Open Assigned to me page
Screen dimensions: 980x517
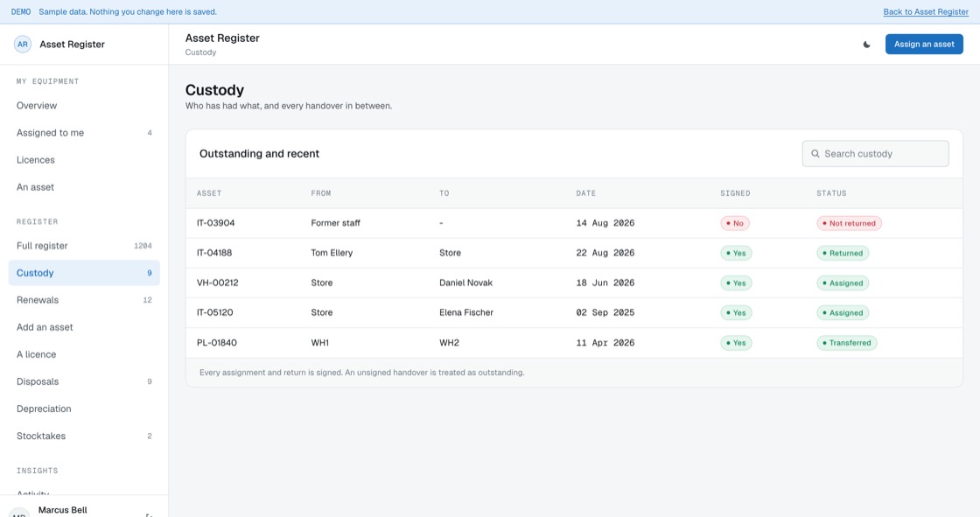84,133
